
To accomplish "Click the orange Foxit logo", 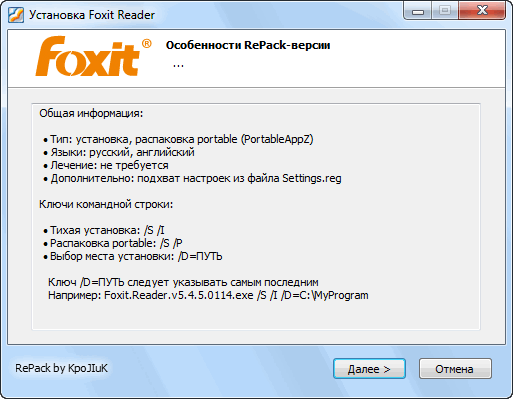I will [93, 56].
